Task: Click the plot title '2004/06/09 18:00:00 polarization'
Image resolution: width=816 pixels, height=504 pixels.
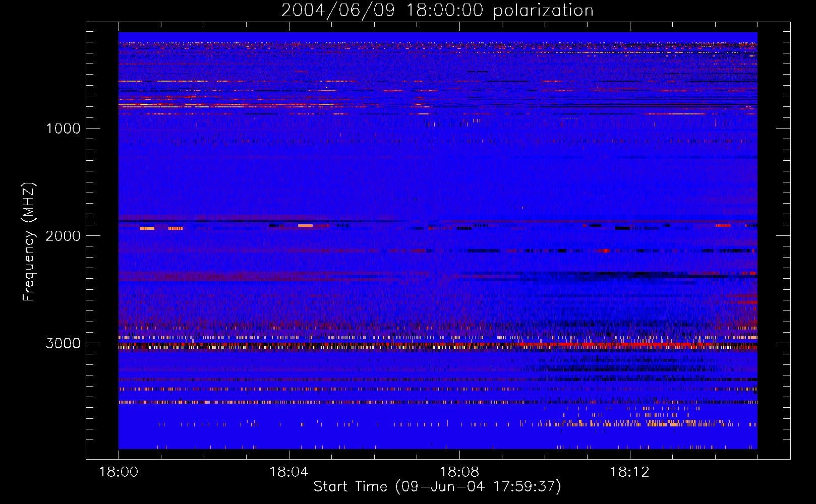Action: click(x=437, y=11)
